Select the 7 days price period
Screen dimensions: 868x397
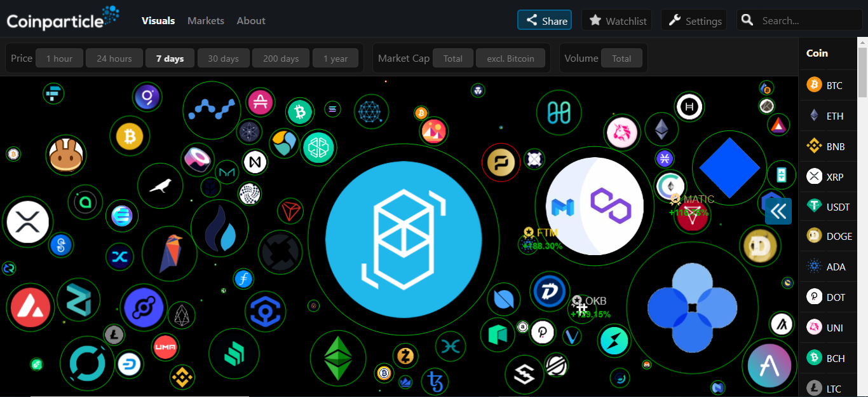[170, 59]
